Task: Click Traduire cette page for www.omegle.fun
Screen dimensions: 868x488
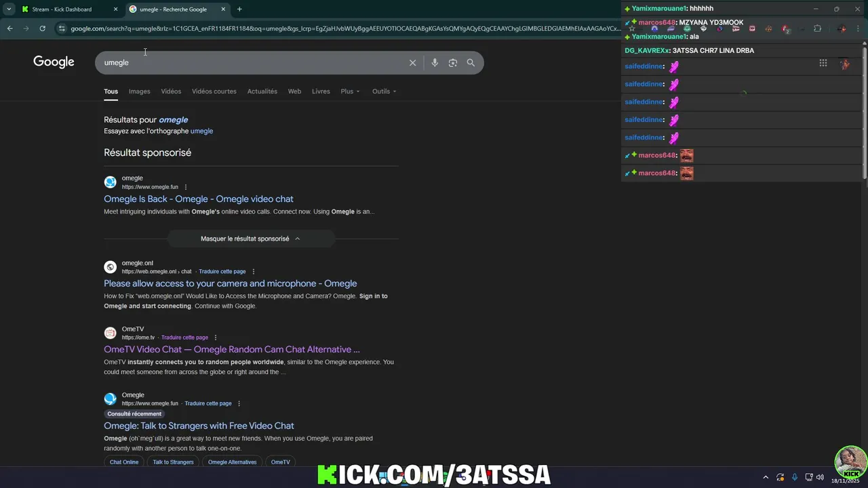Action: tap(208, 403)
